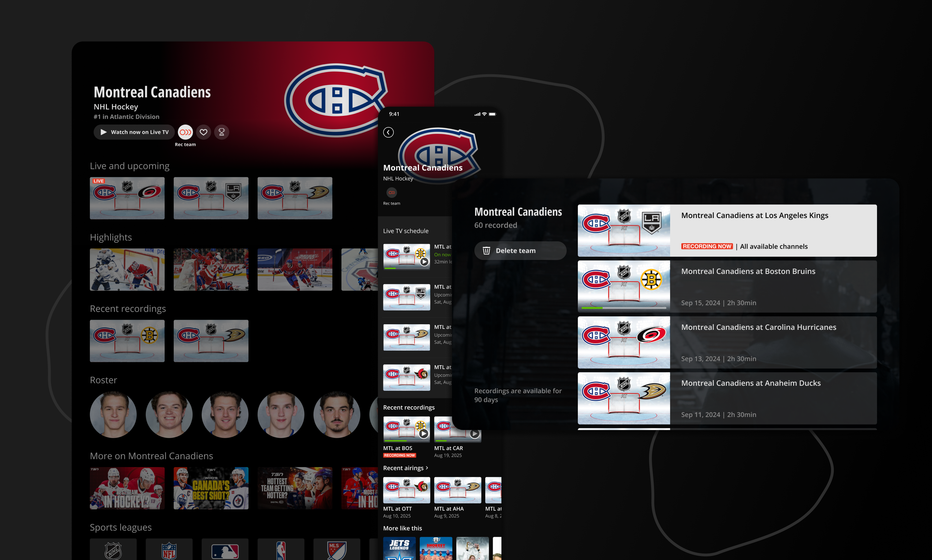
Task: Click the heart favorite icon
Action: 203,132
